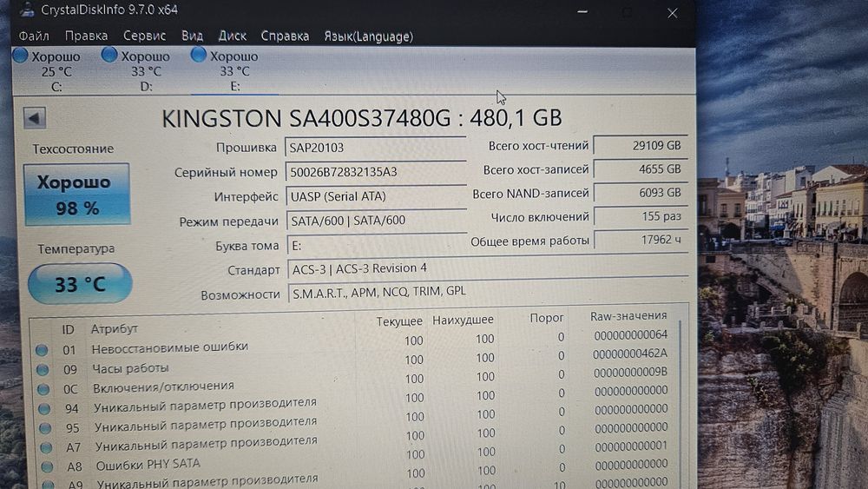Click the NAND writes value 6093 GB
Image resolution: width=868 pixels, height=489 pixels.
point(641,193)
